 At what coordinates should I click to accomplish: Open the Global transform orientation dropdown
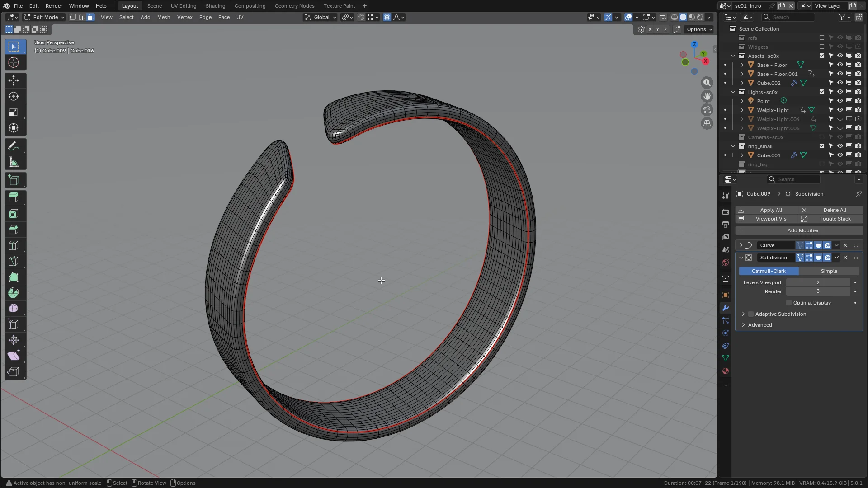(321, 17)
